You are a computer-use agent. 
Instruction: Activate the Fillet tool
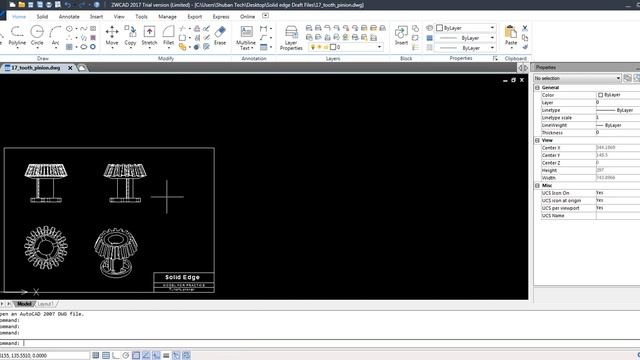(168, 36)
